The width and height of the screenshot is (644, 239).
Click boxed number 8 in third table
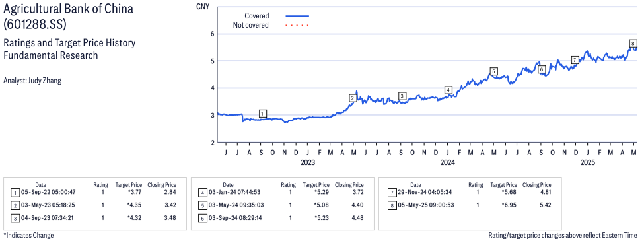(392, 205)
